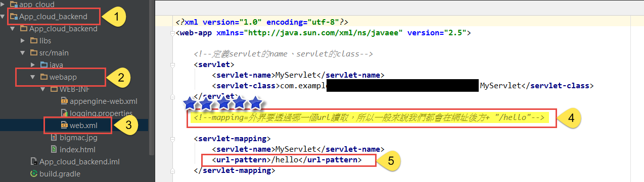Click the build.gradle green icon
This screenshot has height=182, width=644.
pos(34,174)
